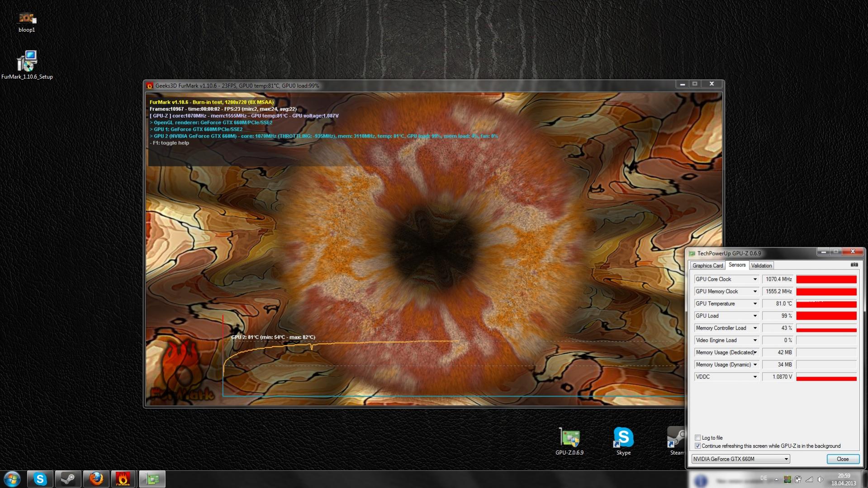
Task: Click the taskbar clock showing 20:59
Action: click(844, 479)
